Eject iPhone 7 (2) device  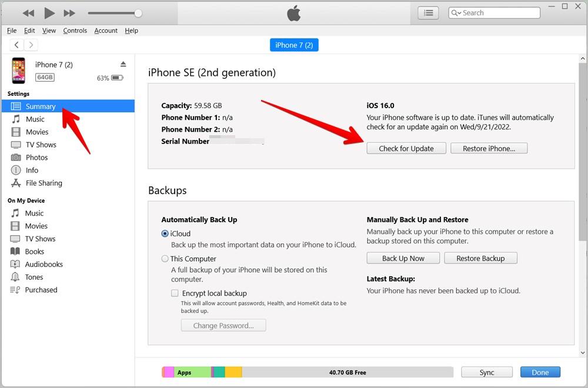[x=123, y=64]
